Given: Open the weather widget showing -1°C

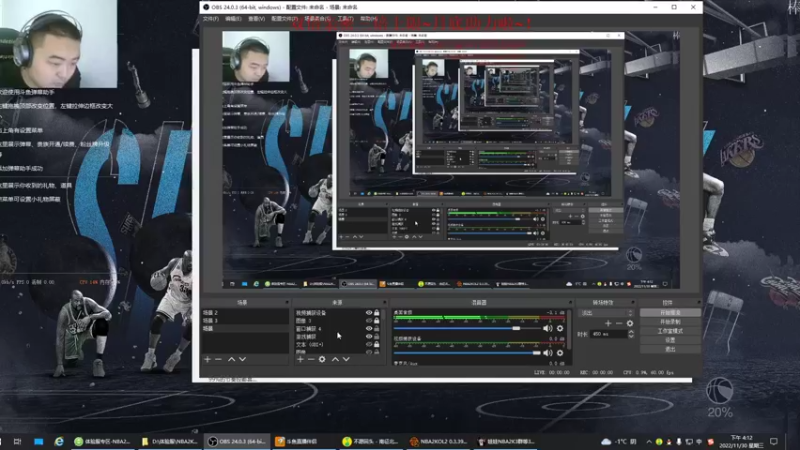Looking at the screenshot, I should (x=618, y=441).
